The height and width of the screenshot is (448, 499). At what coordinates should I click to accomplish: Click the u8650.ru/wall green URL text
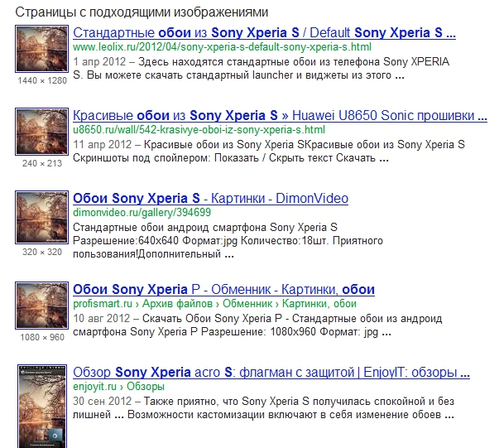click(199, 130)
